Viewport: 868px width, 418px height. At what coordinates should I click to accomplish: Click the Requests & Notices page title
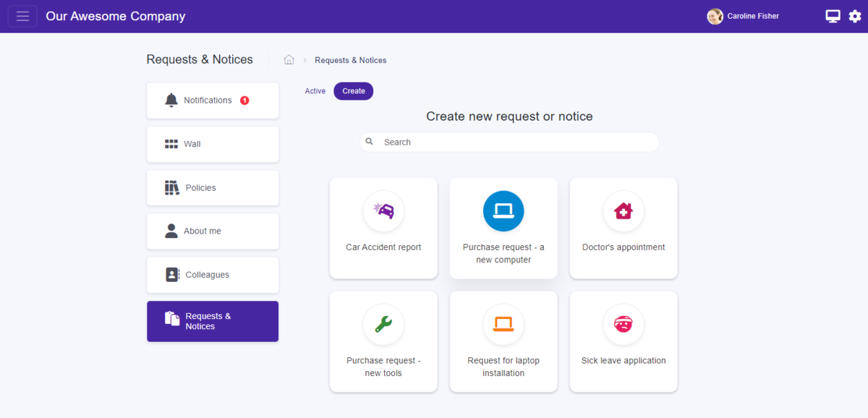click(x=200, y=59)
